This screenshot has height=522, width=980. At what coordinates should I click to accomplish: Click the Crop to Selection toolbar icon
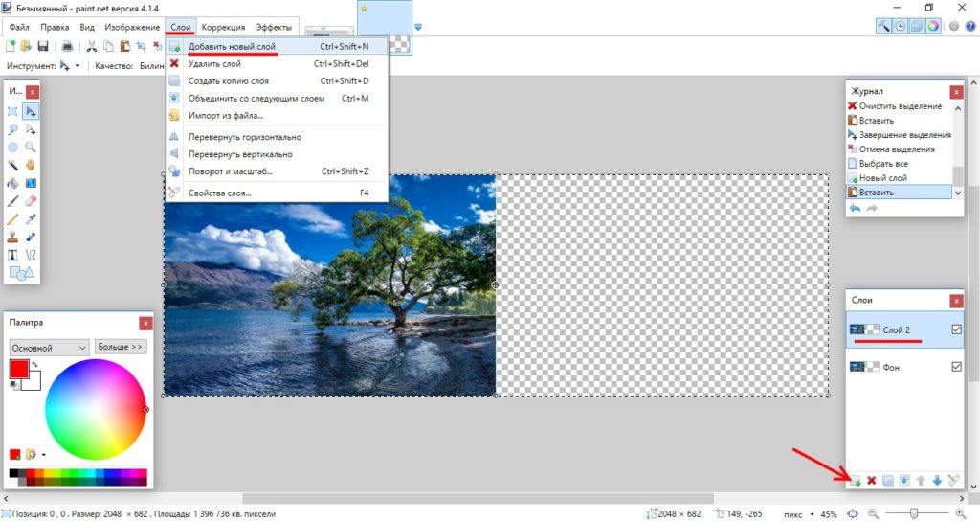click(142, 46)
